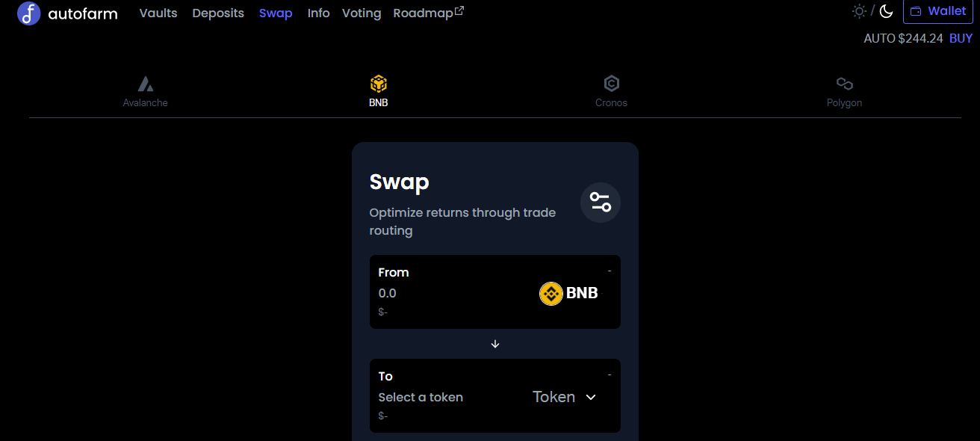The width and height of the screenshot is (980, 441).
Task: Click the Autofarm logo icon
Action: coord(28,13)
